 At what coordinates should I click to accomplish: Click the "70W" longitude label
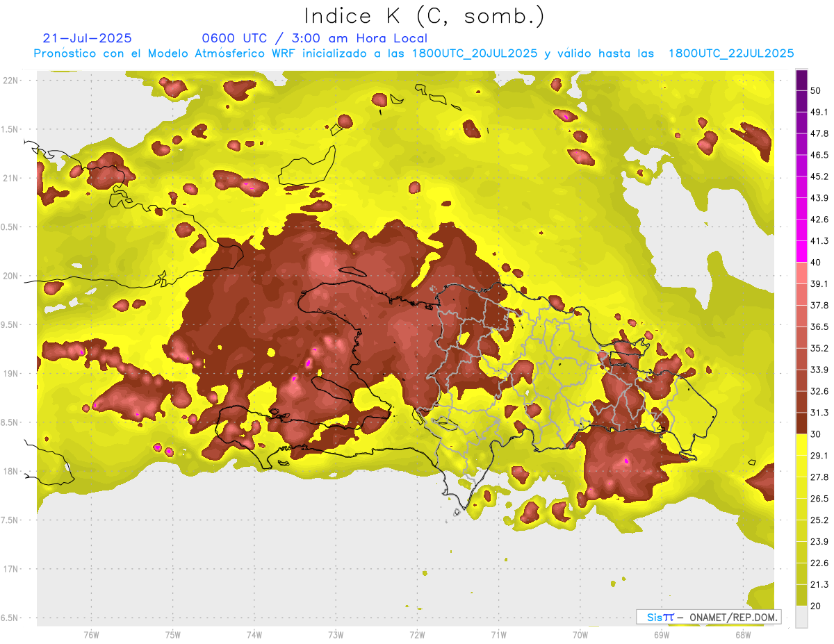pos(580,635)
